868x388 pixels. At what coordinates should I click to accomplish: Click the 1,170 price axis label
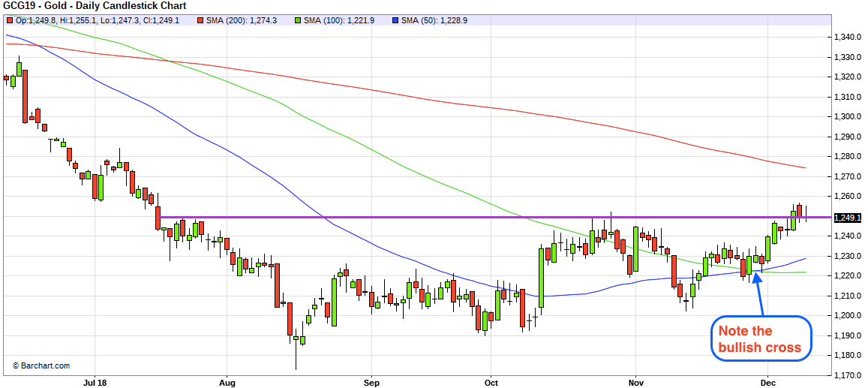845,375
